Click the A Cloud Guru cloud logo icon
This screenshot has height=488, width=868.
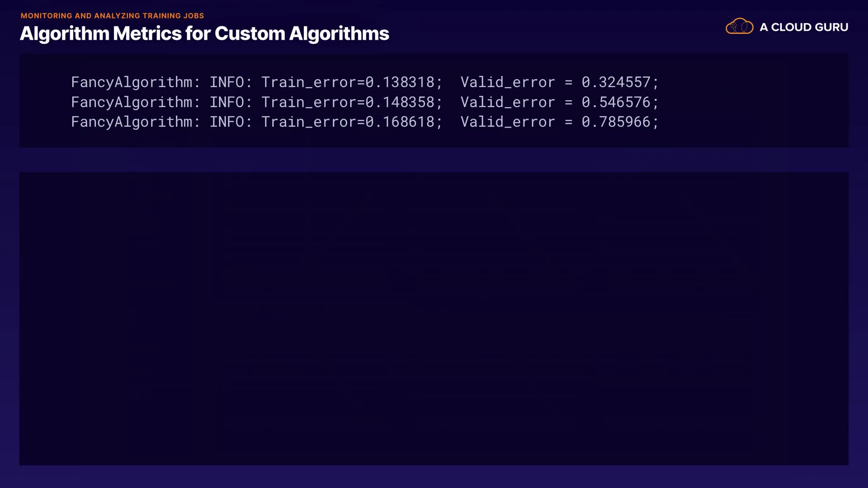pyautogui.click(x=739, y=27)
